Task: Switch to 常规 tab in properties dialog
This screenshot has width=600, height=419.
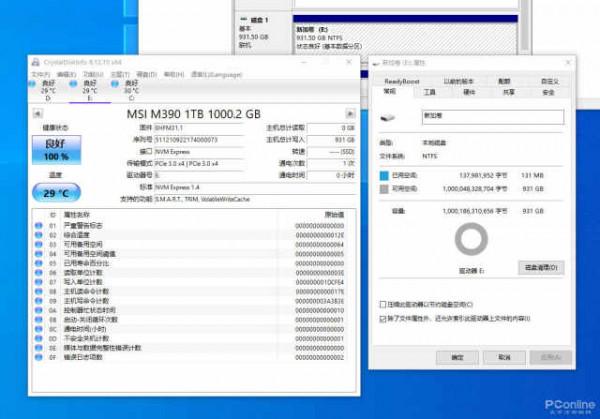Action: [390, 91]
